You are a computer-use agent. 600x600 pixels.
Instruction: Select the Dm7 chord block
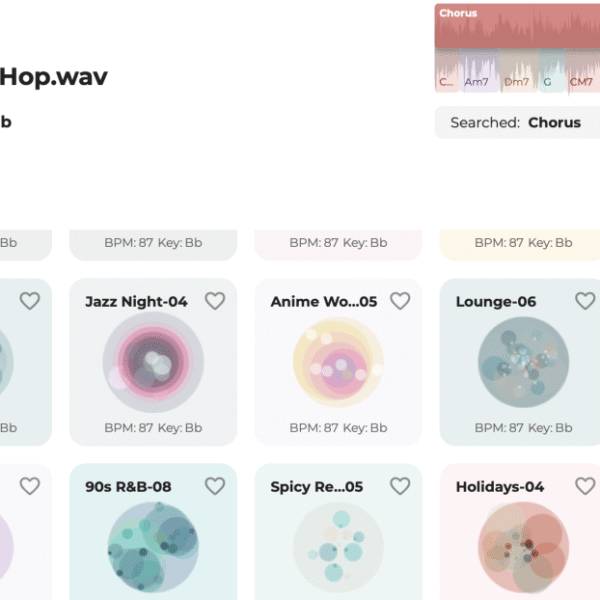point(519,71)
